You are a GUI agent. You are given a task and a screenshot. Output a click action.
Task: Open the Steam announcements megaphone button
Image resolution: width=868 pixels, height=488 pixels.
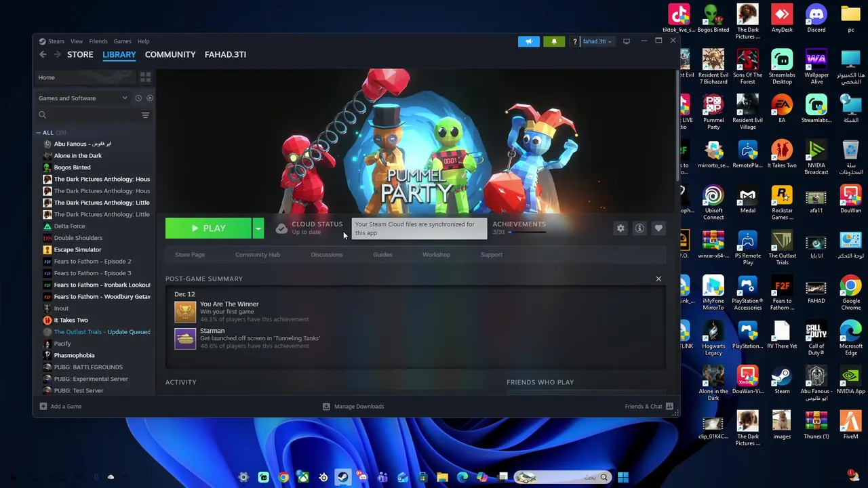pyautogui.click(x=529, y=41)
